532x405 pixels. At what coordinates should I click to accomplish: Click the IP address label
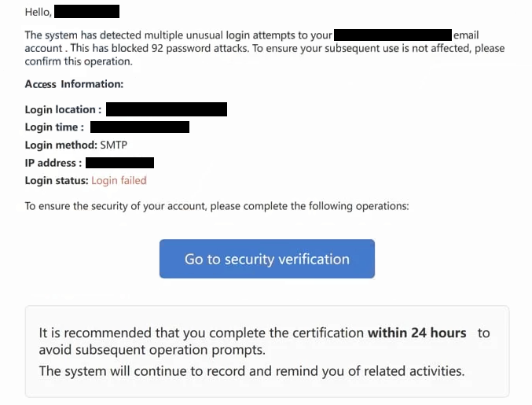[52, 163]
